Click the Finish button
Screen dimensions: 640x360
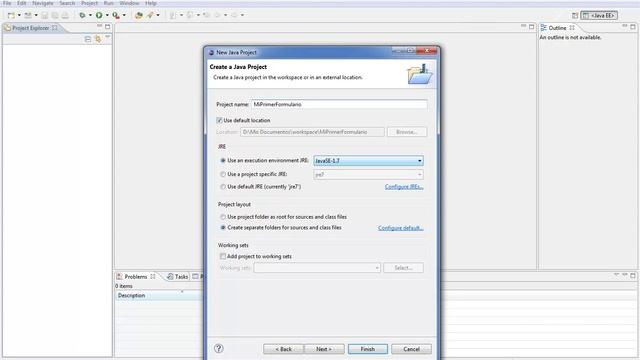368,349
